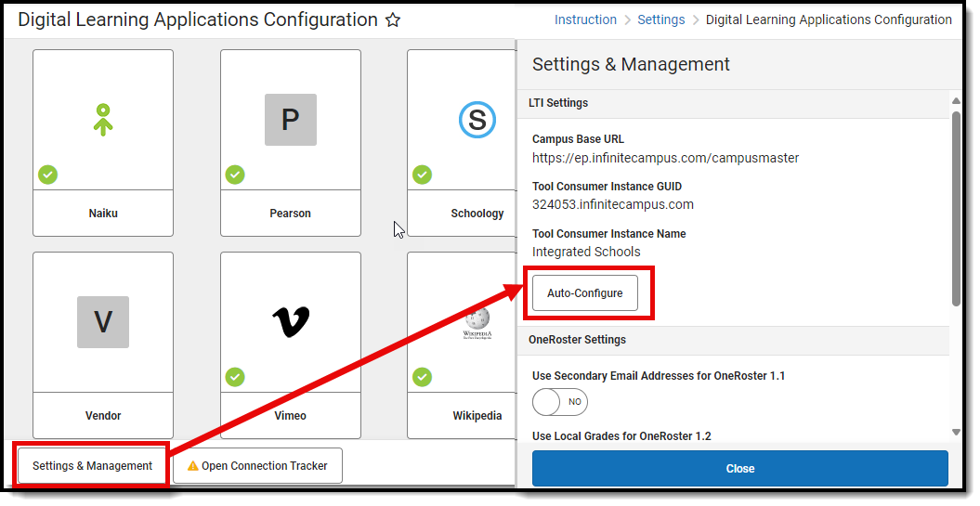Click the Tool Consumer Instance GUID label
This screenshot has height=506, width=980.
click(x=607, y=187)
